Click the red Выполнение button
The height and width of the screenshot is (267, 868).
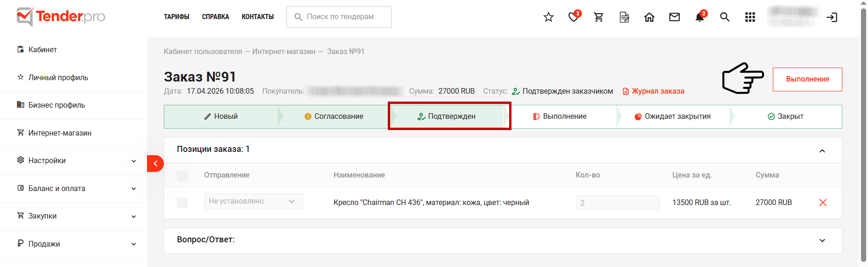(807, 79)
